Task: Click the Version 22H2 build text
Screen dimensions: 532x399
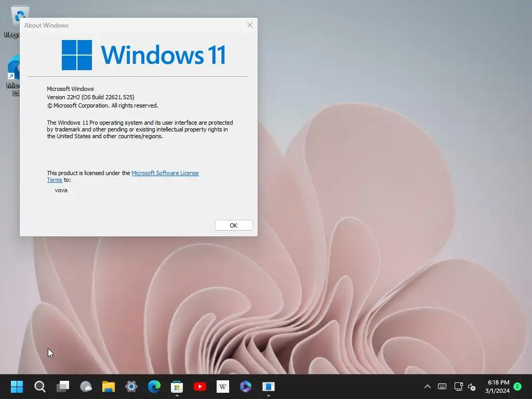Action: pos(90,97)
